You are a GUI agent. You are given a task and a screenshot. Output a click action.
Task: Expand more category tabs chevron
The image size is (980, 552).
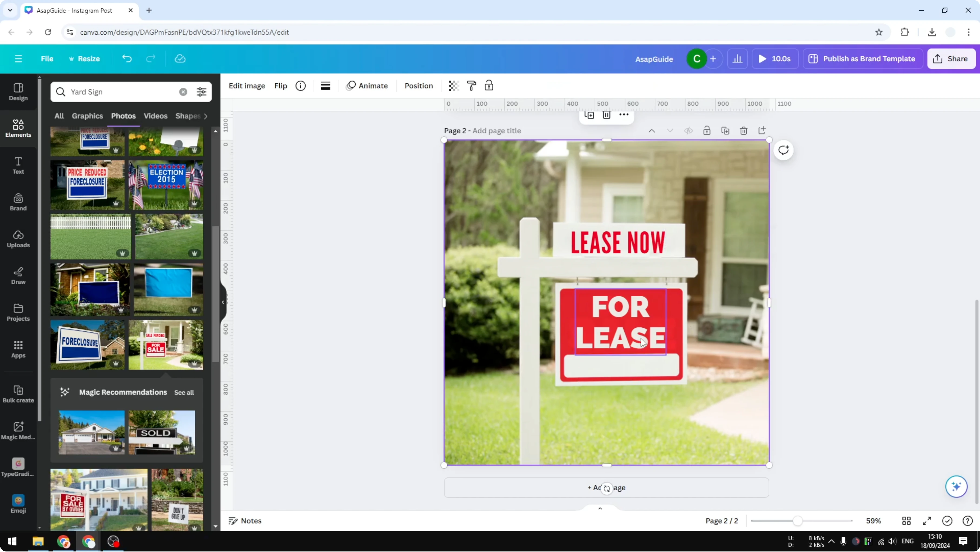click(x=206, y=116)
